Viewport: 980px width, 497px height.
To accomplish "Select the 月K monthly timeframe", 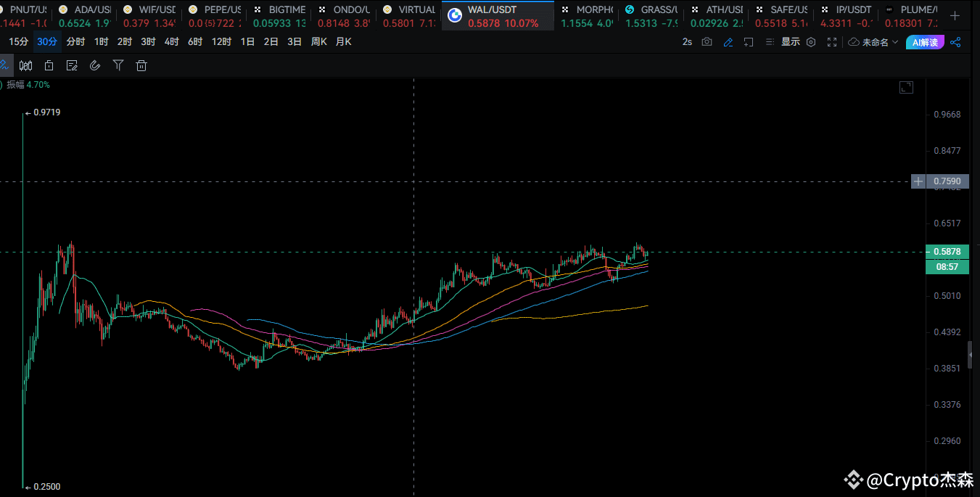I will (343, 41).
